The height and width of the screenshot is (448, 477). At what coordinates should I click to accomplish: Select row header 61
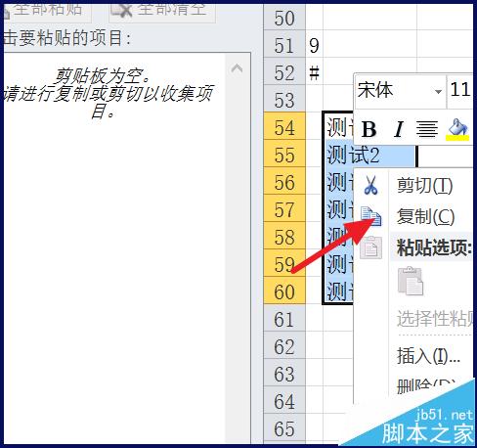pyautogui.click(x=284, y=319)
